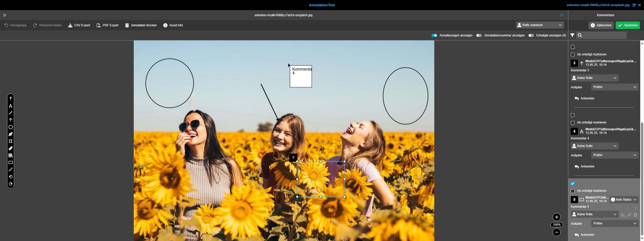Viewport: 644px width, 241px height.
Task: Select the rectangle shape tool
Action: 11,162
